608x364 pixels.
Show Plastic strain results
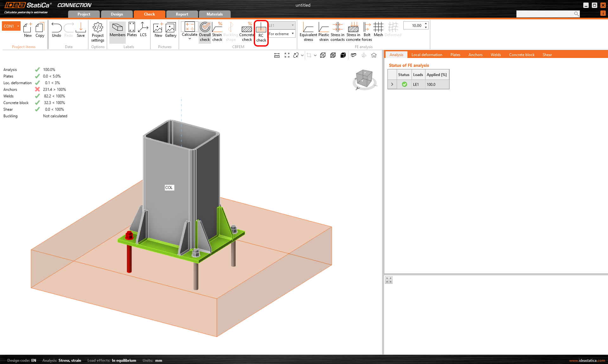click(x=323, y=31)
